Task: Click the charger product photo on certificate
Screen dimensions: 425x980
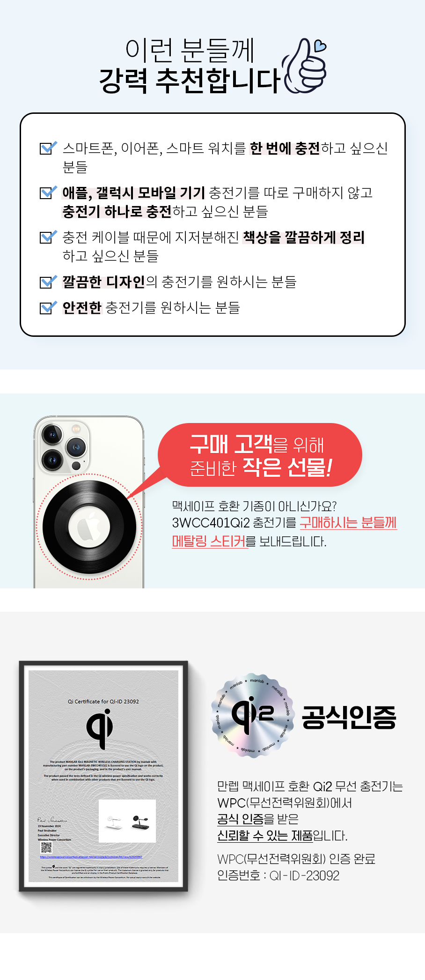Action: 127,821
